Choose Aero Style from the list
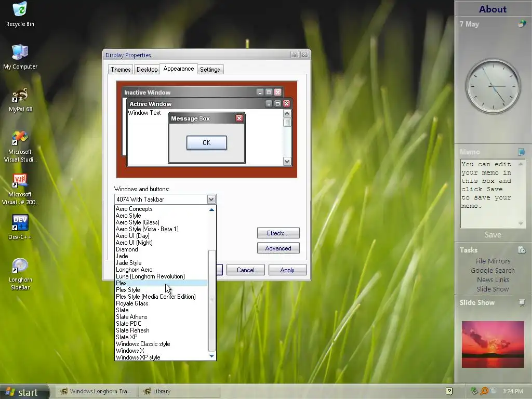Image resolution: width=532 pixels, height=399 pixels. (x=161, y=216)
